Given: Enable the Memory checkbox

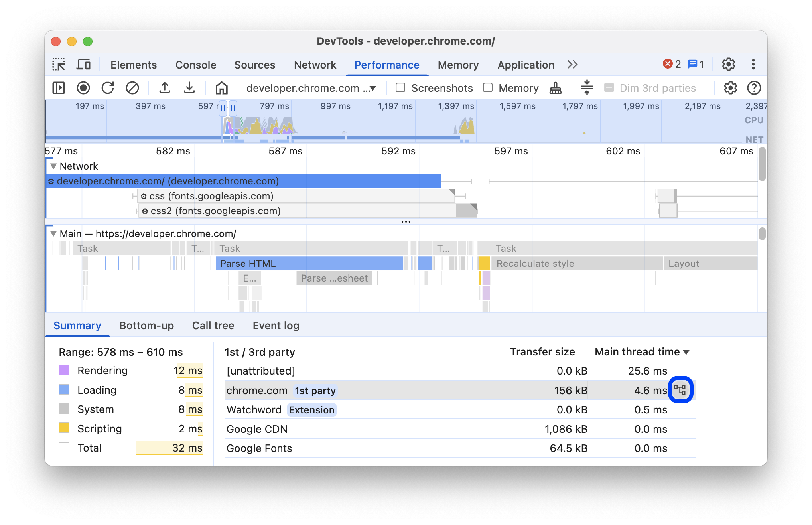Looking at the screenshot, I should tap(488, 88).
